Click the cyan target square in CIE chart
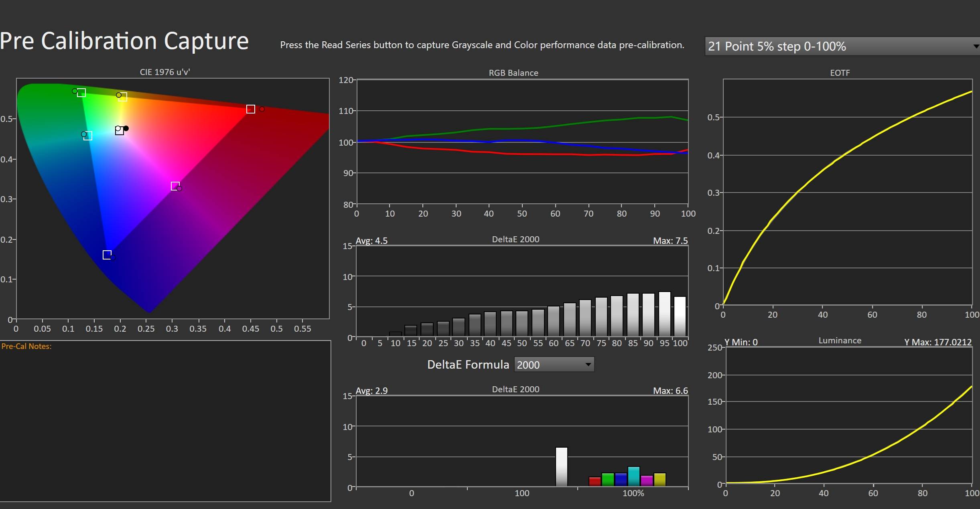The width and height of the screenshot is (980, 509). click(88, 136)
